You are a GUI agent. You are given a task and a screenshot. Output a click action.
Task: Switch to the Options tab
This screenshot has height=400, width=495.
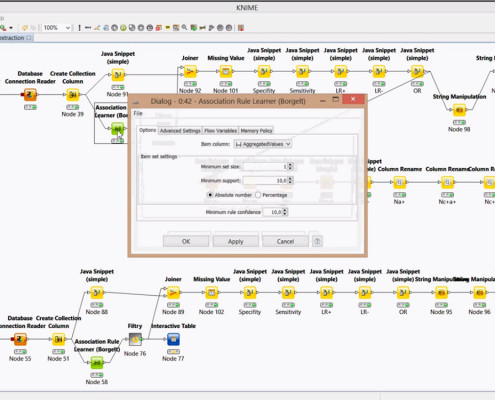[x=147, y=130]
